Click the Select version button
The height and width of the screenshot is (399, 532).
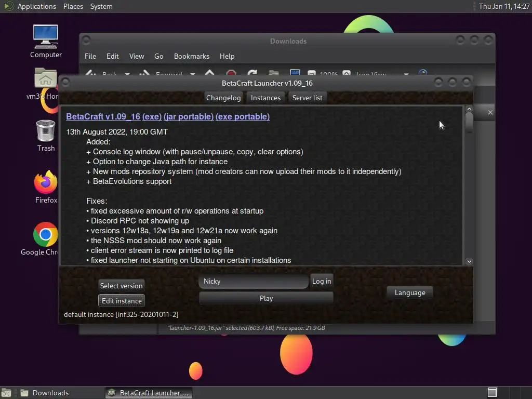[x=121, y=286]
